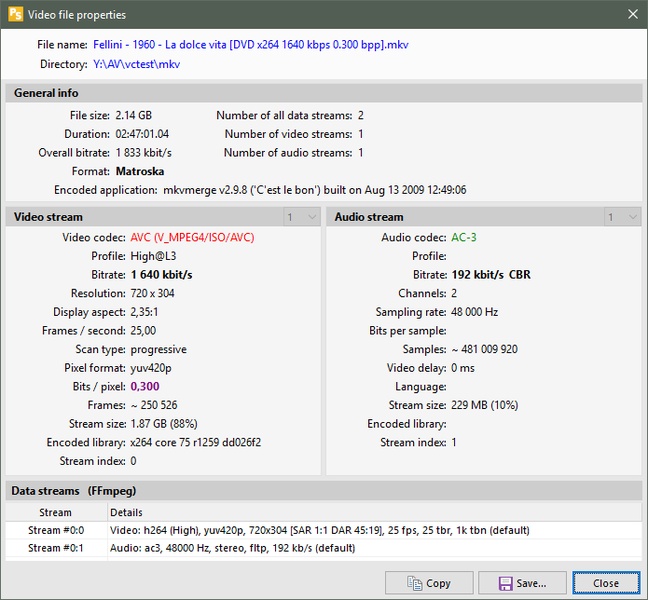Click the clipboard icon on the Copy button
The image size is (648, 600).
point(412,583)
